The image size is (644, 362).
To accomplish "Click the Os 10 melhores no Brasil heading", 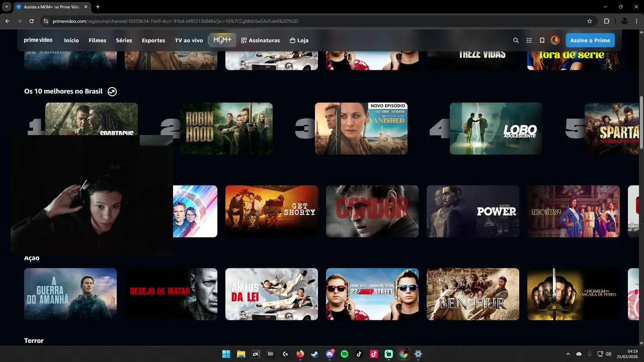I will click(63, 92).
